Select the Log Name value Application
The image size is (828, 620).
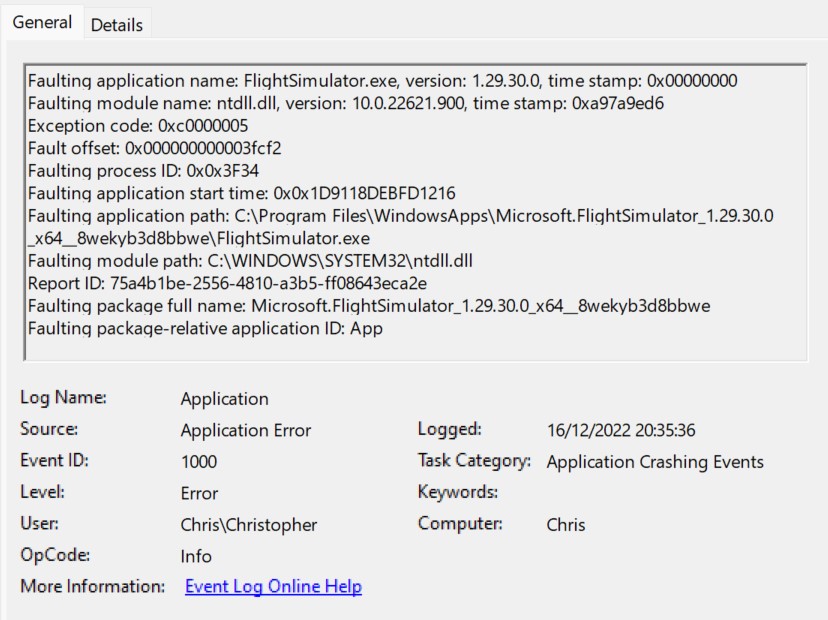(224, 398)
